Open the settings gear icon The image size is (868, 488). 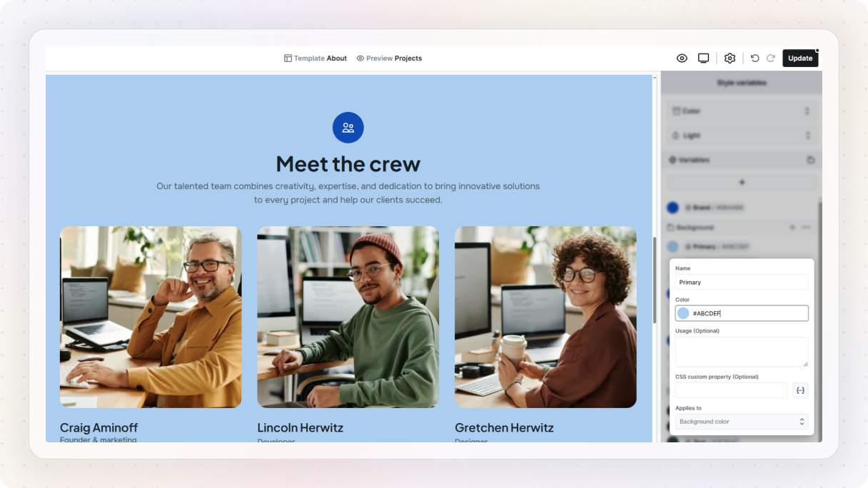point(730,59)
